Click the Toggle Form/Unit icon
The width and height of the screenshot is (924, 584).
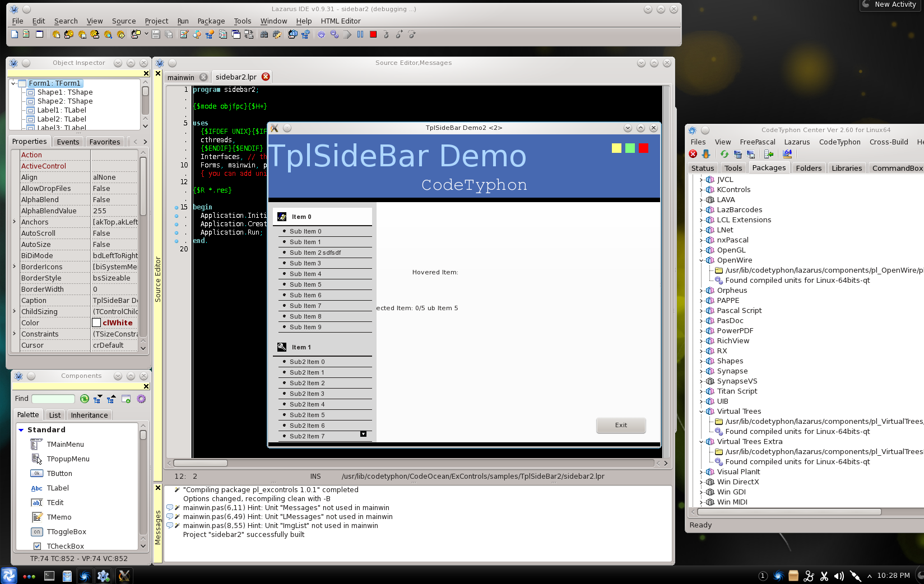coord(248,34)
